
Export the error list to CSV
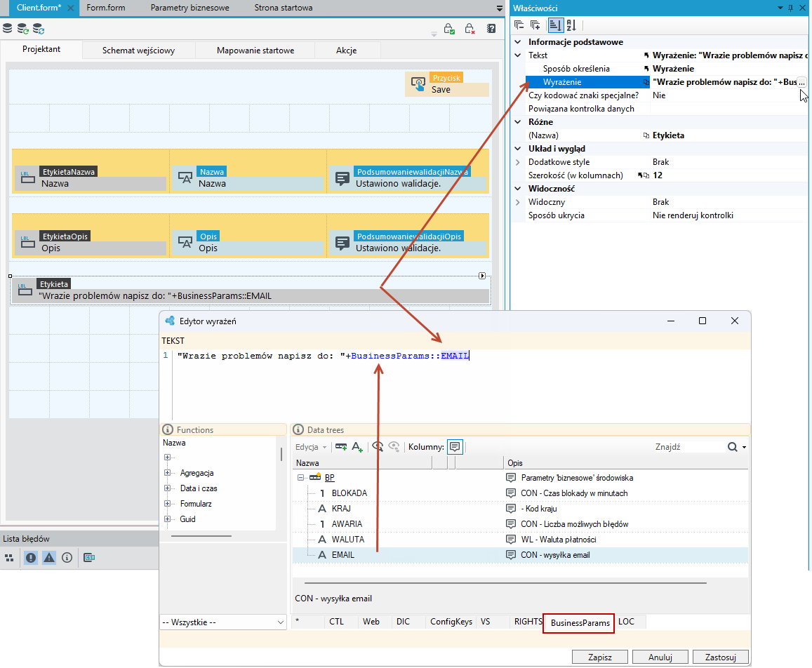(x=89, y=558)
